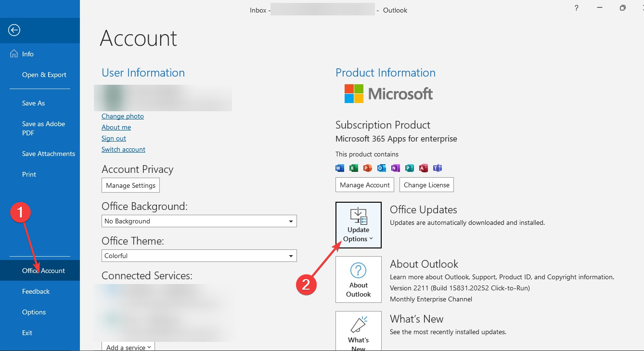Viewport: 644px width, 351px height.
Task: Click the User Information heading
Action: pyautogui.click(x=143, y=73)
